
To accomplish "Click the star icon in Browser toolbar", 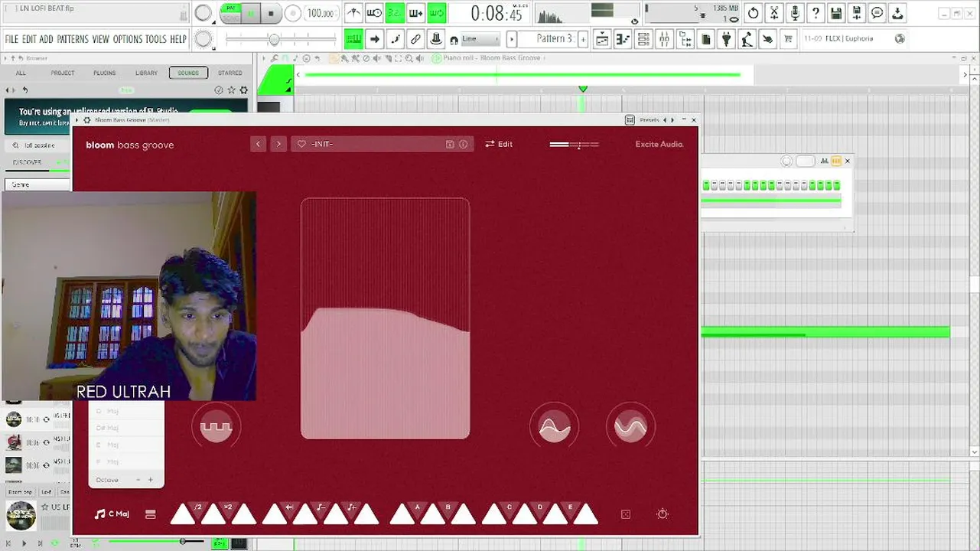I will (231, 90).
